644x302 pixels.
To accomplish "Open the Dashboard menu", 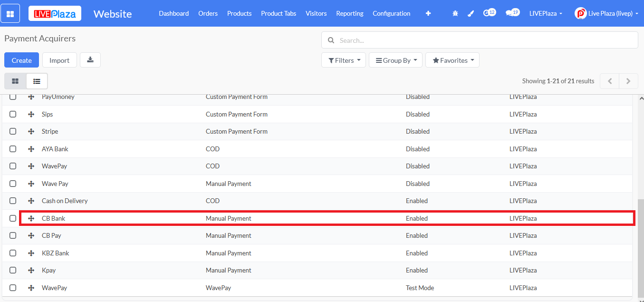I will [174, 13].
